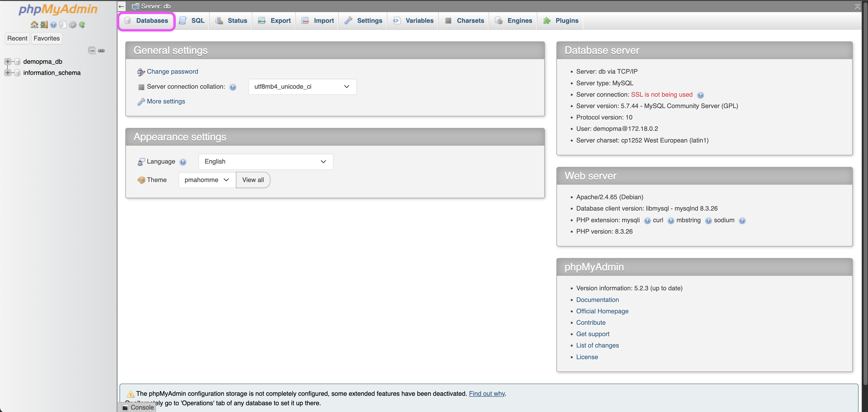Collapse all nodes in navigation tree
Screen dimensions: 868x412
pos(92,50)
